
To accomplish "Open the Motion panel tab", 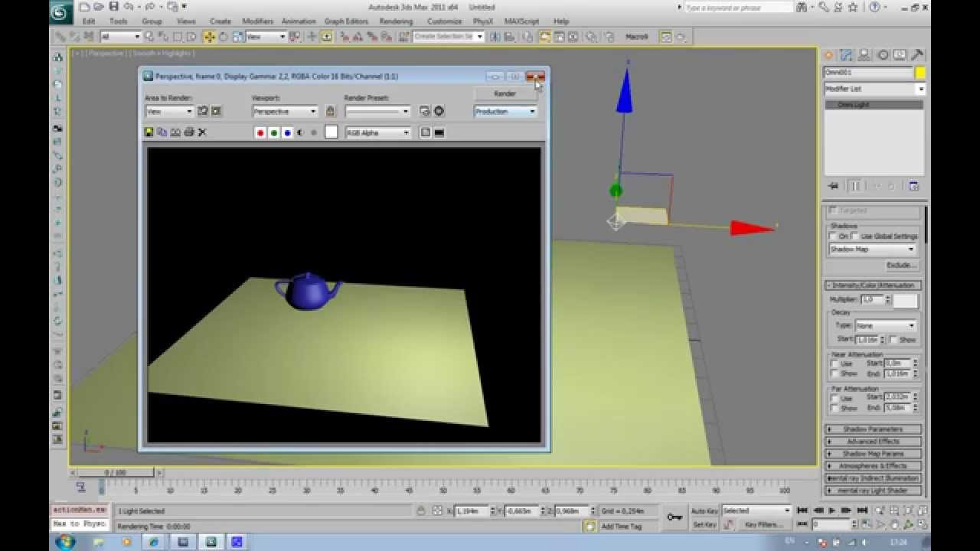I will coord(883,55).
